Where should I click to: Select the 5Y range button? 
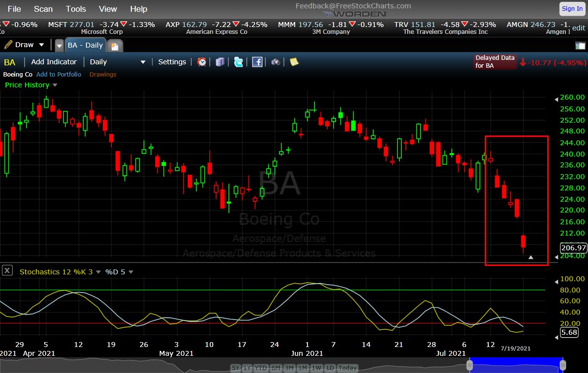[235, 368]
